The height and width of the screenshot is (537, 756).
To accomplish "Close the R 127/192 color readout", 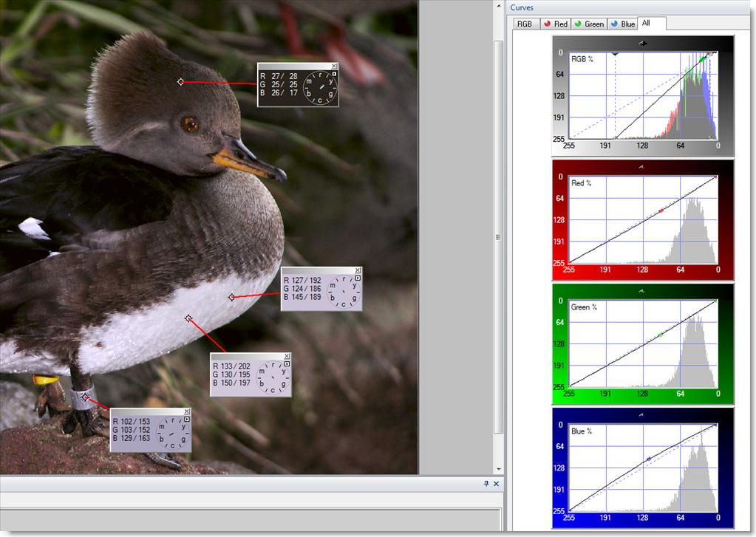I will tap(358, 270).
